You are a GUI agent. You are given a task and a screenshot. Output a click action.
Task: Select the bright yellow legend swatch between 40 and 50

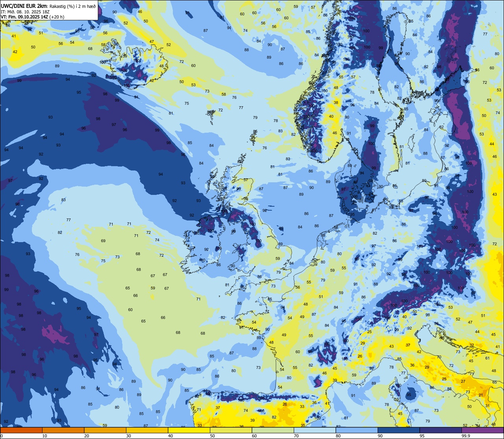(x=189, y=430)
